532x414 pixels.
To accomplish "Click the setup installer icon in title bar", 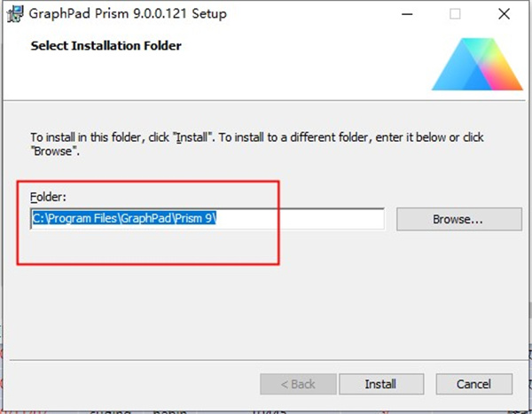I will pyautogui.click(x=15, y=14).
